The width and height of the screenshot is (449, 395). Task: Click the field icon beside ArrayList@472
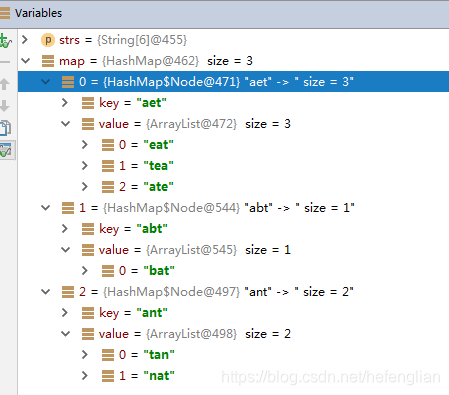point(88,124)
